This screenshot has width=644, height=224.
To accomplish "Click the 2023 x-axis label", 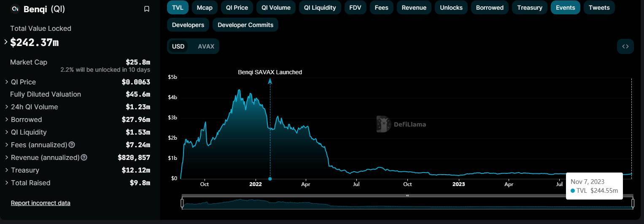I will [458, 184].
